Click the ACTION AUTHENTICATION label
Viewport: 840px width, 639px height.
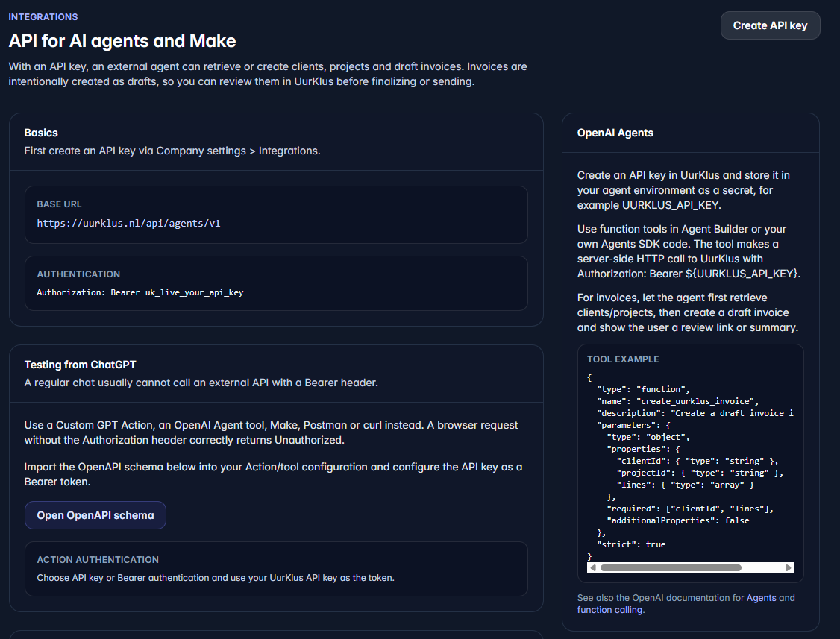[98, 560]
